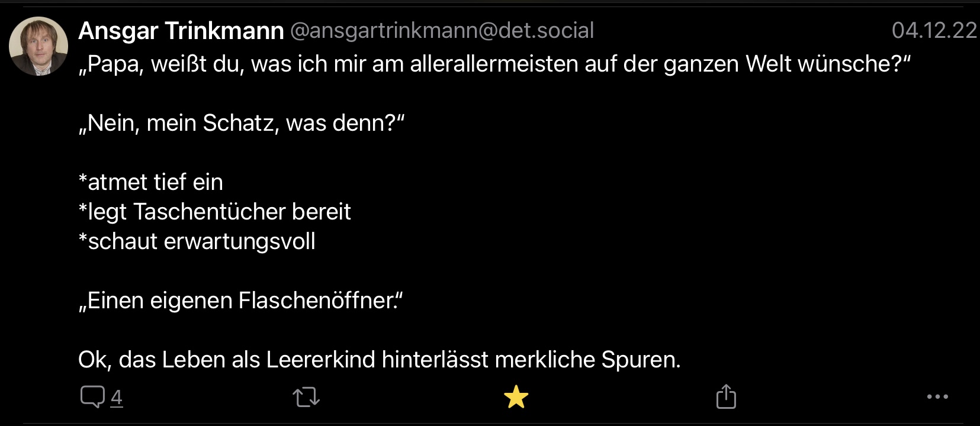Screen dimensions: 980x426
Task: Click the word Welt in the first line
Action: [x=768, y=64]
